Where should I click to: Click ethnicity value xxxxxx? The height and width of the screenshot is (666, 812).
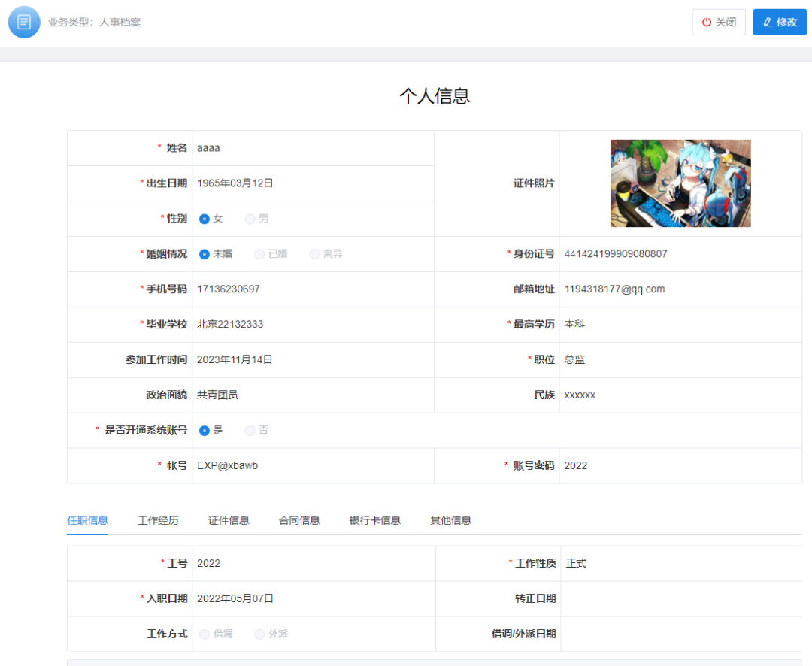(x=580, y=395)
